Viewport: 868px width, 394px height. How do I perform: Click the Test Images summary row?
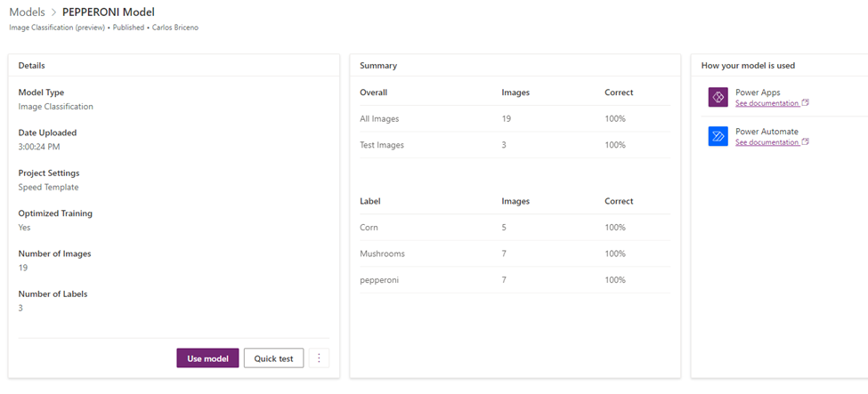click(515, 145)
